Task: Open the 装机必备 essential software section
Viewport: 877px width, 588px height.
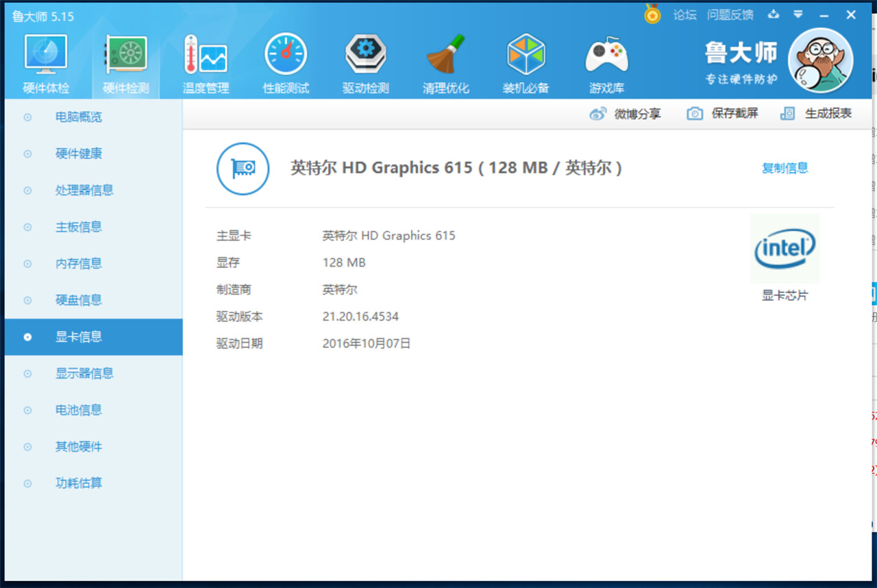Action: (x=526, y=65)
